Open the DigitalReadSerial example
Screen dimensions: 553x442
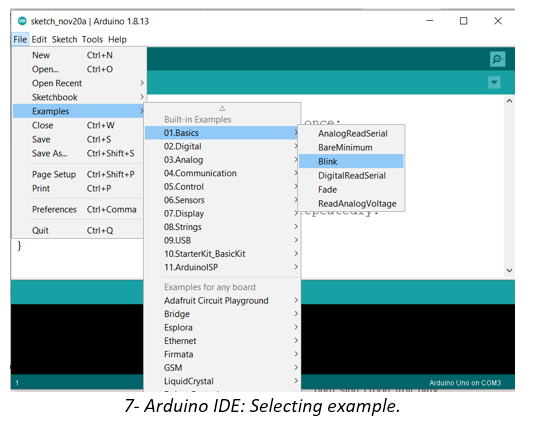pos(351,176)
